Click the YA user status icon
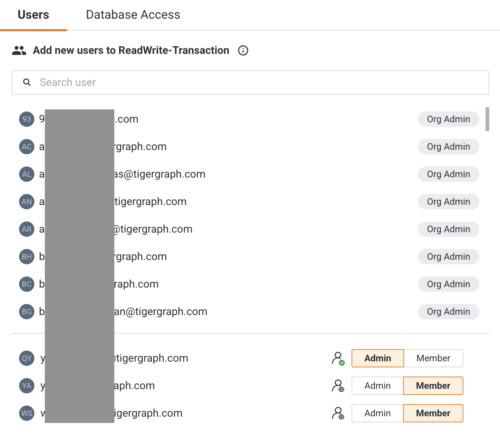Viewport: 500px width, 443px height. [338, 386]
